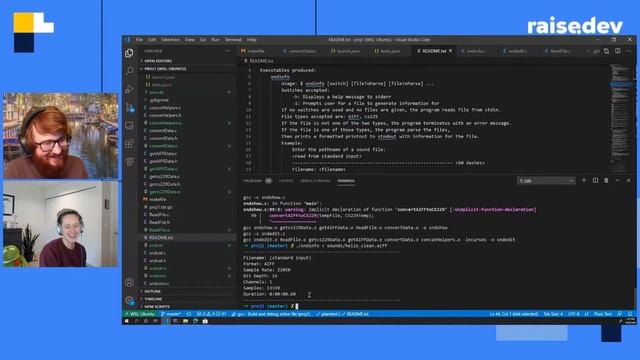Close the README.txt tab
640x360 pixels.
tap(451, 51)
